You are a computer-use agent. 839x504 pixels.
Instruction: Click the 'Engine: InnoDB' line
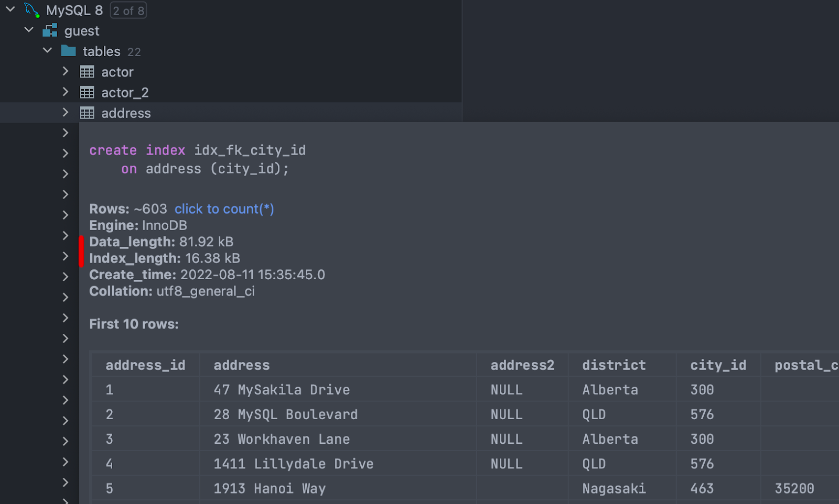click(138, 225)
